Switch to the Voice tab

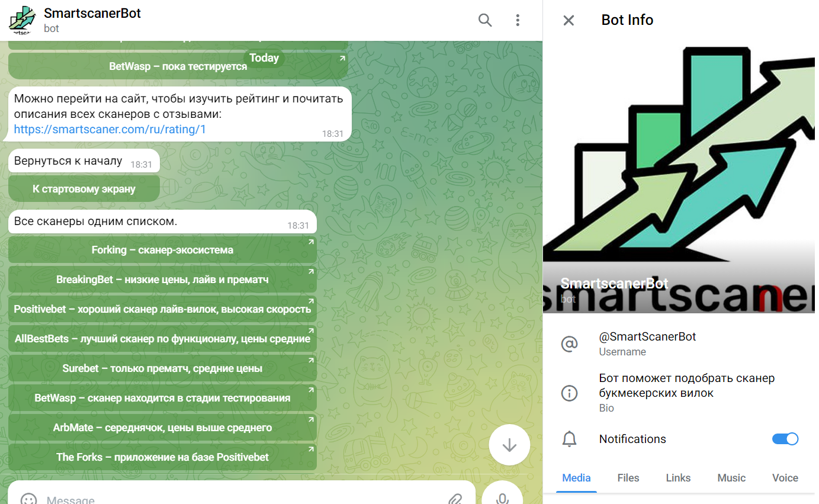tap(785, 478)
